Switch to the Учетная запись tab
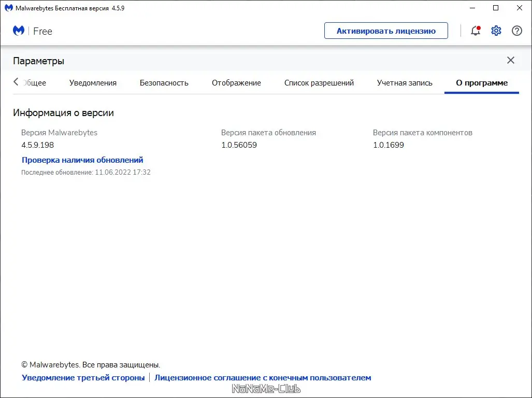This screenshot has height=398, width=532. click(x=405, y=83)
